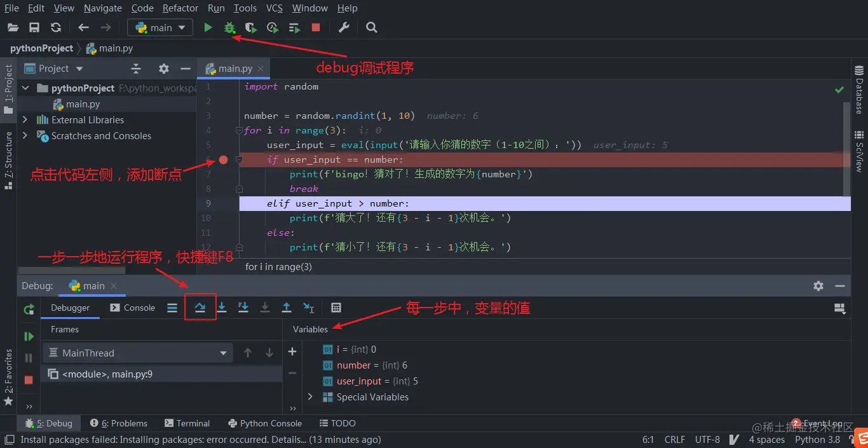Screen dimensions: 868x448
Task: Click the collapse all icon in Project panel
Action: click(x=136, y=69)
